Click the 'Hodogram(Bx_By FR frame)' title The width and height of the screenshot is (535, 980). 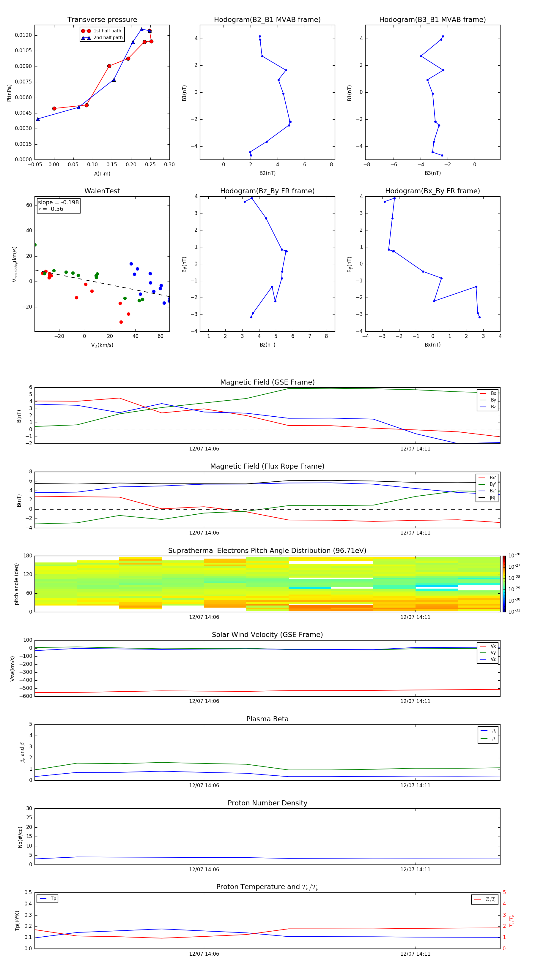click(432, 191)
